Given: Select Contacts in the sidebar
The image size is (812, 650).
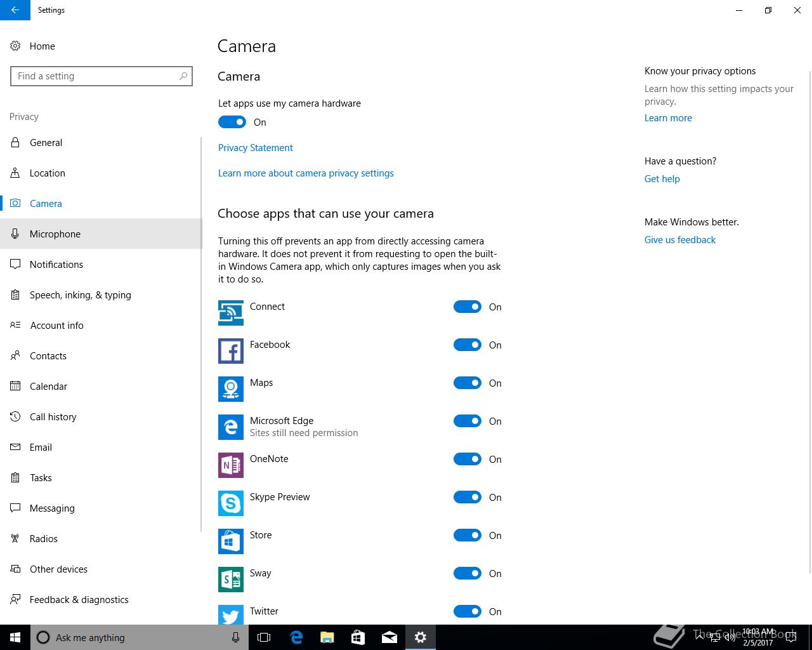Looking at the screenshot, I should click(100, 355).
